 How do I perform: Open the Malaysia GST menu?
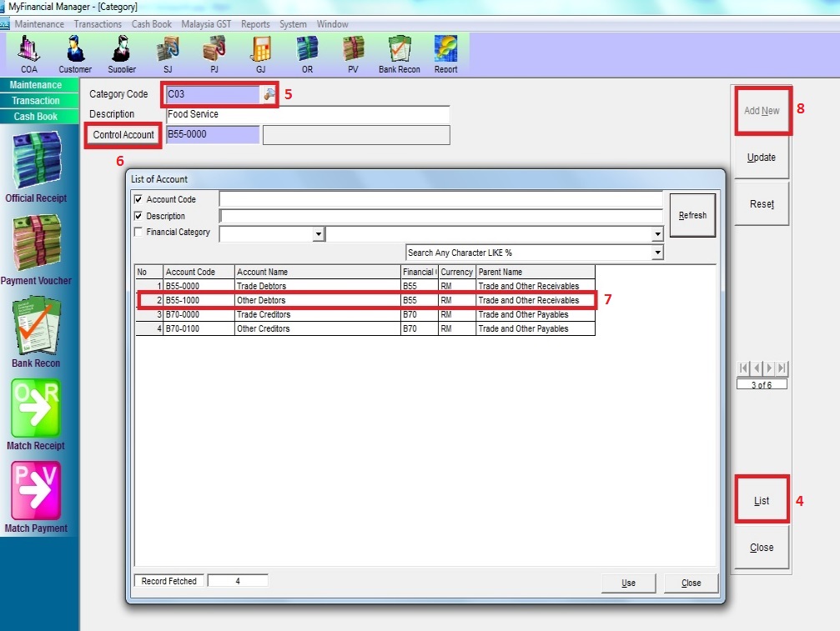[206, 24]
